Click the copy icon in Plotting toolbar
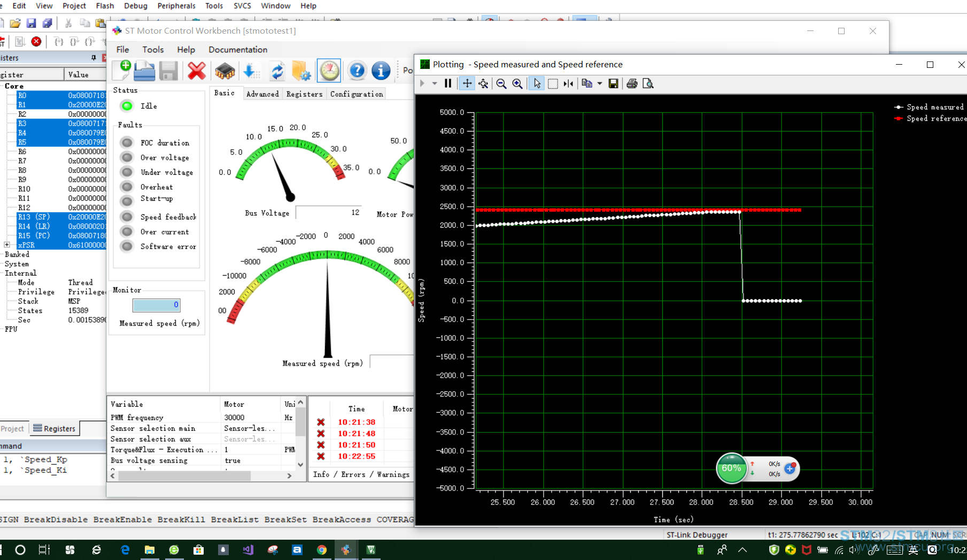Image resolution: width=967 pixels, height=560 pixels. (x=587, y=83)
